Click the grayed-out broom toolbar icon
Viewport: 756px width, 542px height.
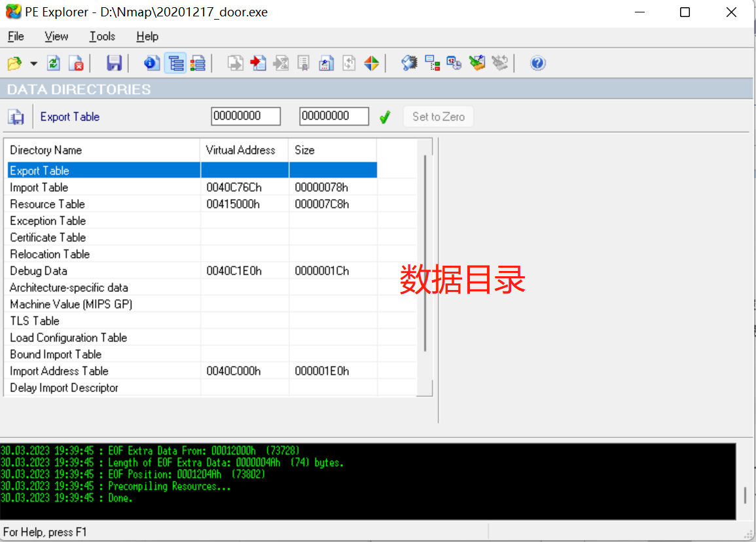click(x=500, y=63)
